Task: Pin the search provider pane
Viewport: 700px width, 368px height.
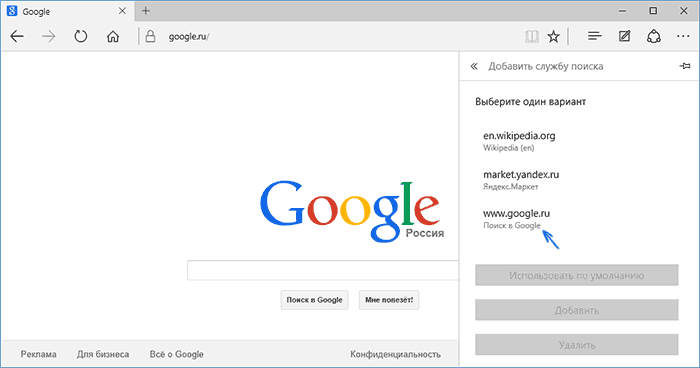Action: (685, 66)
